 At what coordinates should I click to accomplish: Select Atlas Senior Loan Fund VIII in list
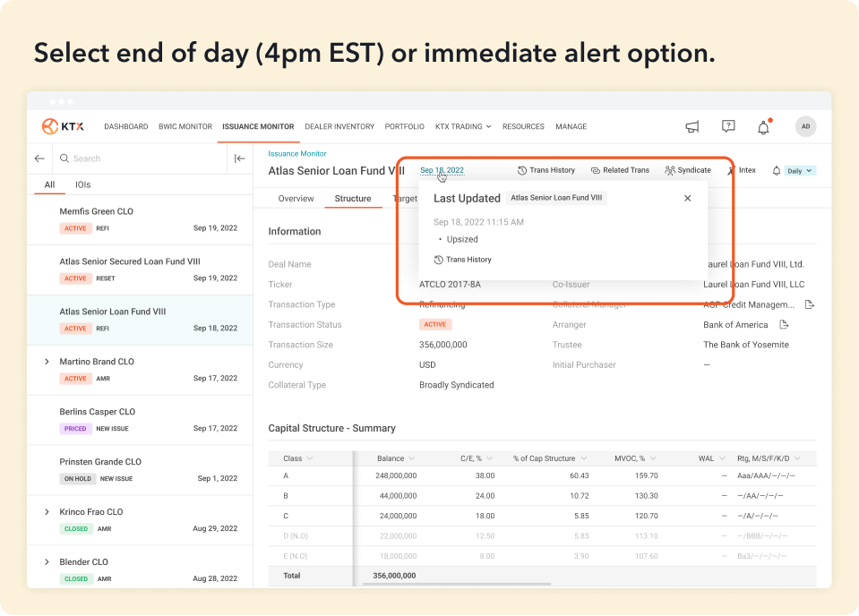[140, 320]
